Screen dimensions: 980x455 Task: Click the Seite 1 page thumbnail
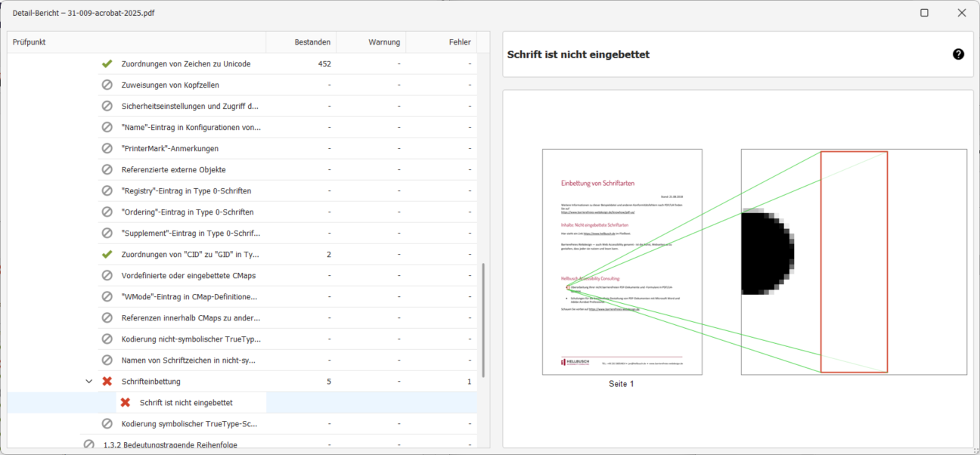622,262
